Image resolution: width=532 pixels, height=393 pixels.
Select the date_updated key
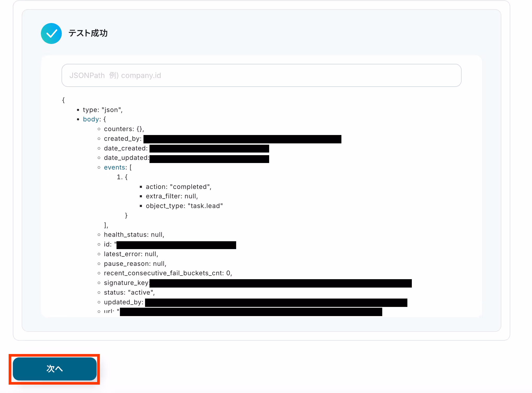point(126,158)
